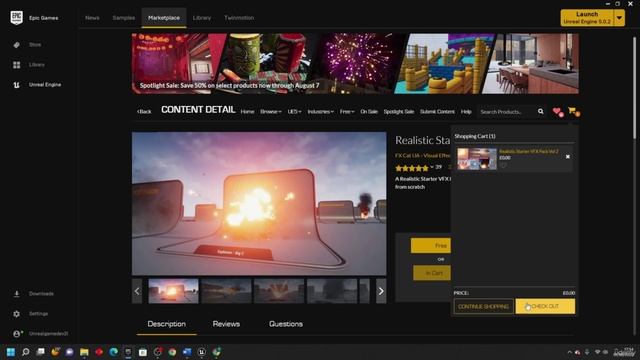This screenshot has width=640, height=360.
Task: Open Task View from taskbar
Action: pos(40,352)
